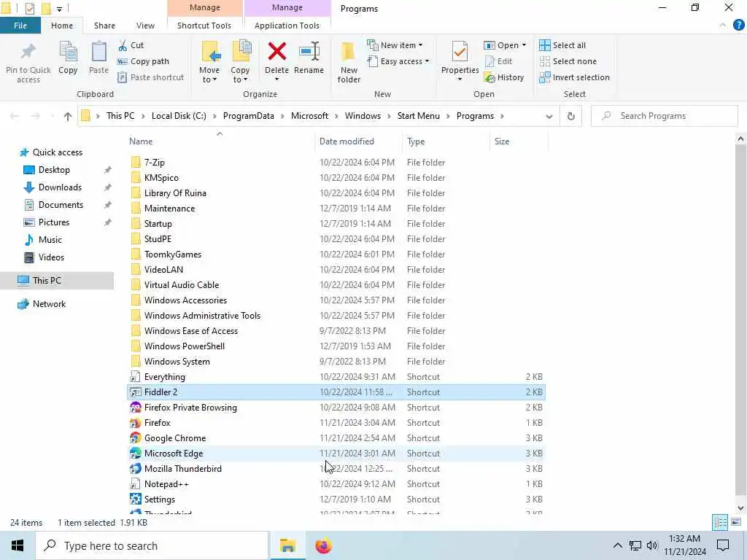747x560 pixels.
Task: Open the Windows Start menu
Action: pyautogui.click(x=18, y=545)
